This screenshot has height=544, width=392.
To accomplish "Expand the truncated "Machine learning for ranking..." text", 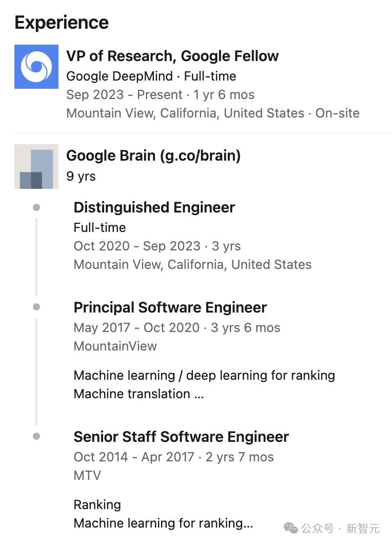I will (x=163, y=523).
